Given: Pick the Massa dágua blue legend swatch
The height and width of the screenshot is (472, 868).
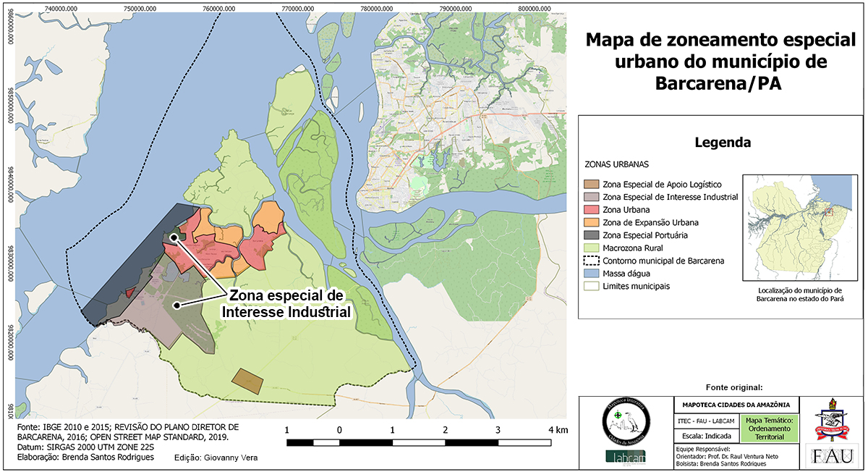Looking at the screenshot, I should click(x=591, y=274).
